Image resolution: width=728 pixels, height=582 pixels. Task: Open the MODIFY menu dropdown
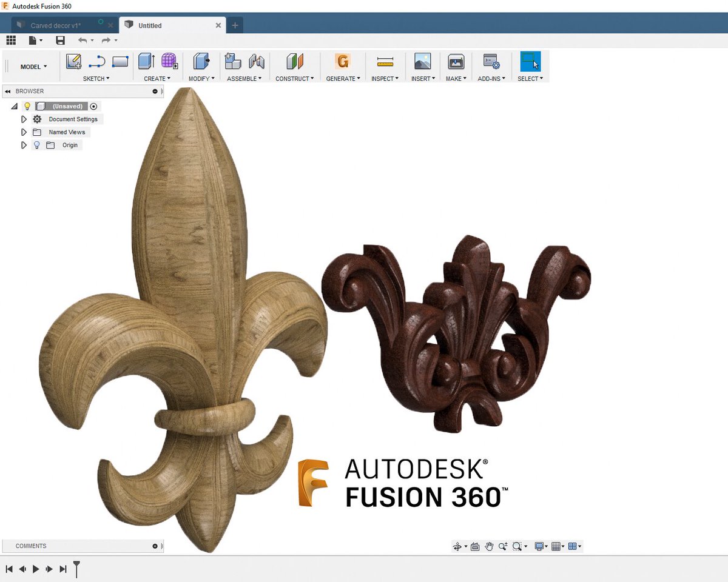tap(201, 79)
